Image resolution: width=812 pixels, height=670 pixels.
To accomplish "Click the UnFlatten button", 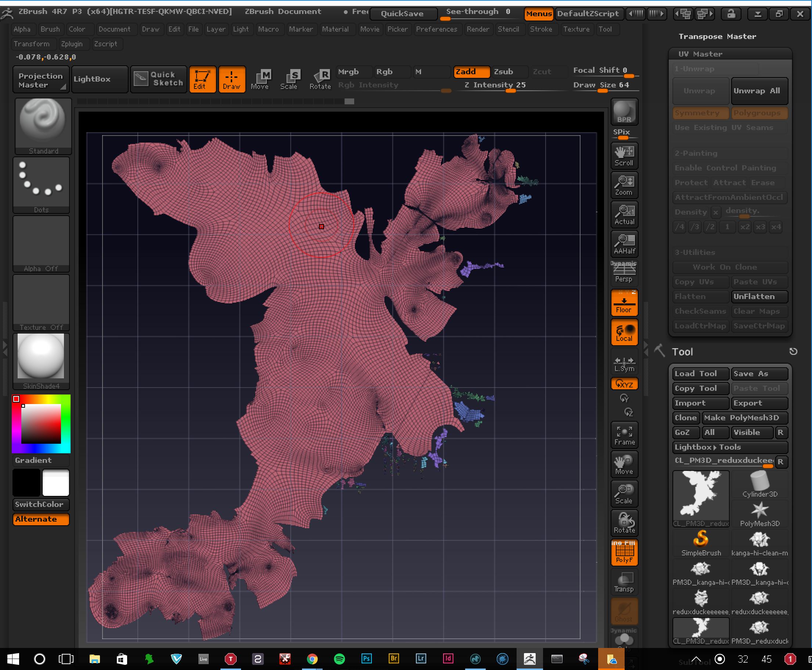I will pyautogui.click(x=759, y=296).
